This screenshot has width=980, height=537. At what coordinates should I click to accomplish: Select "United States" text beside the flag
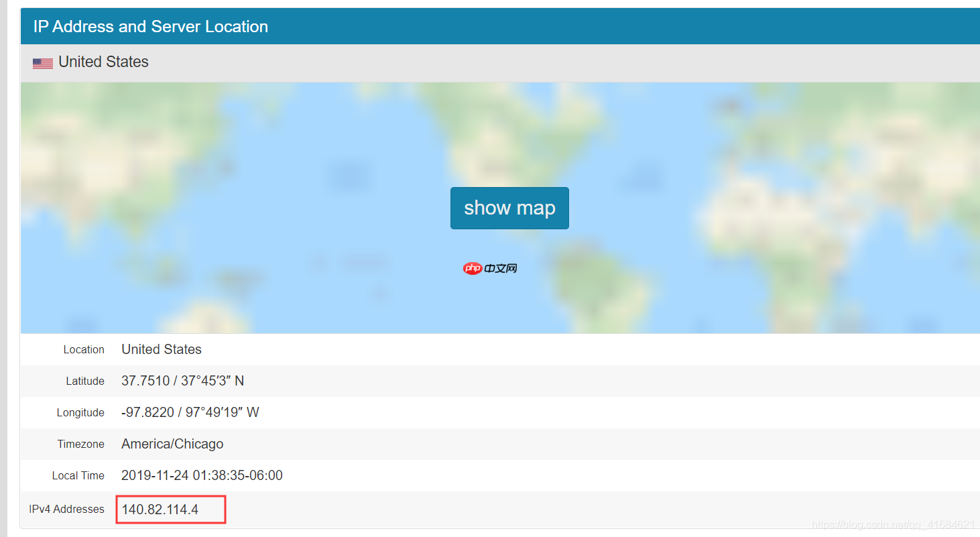[x=103, y=62]
